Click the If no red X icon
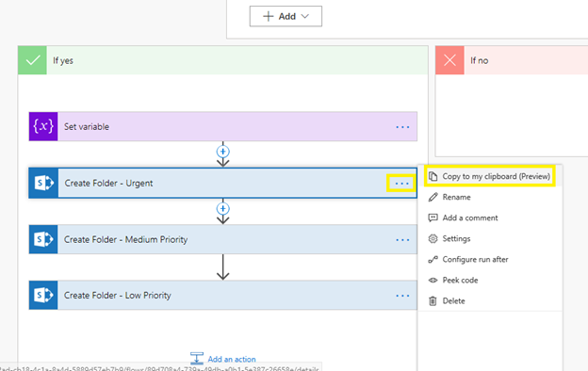Image resolution: width=588 pixels, height=371 pixels. (449, 60)
